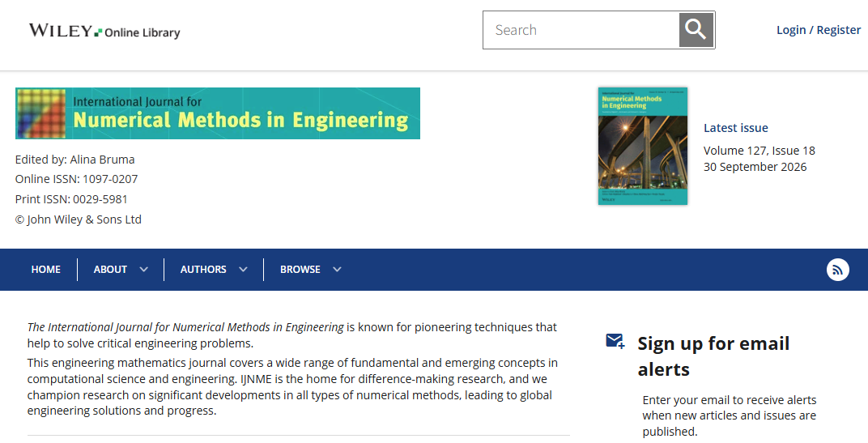This screenshot has width=868, height=443.
Task: Go to the HOME menu item
Action: (46, 270)
